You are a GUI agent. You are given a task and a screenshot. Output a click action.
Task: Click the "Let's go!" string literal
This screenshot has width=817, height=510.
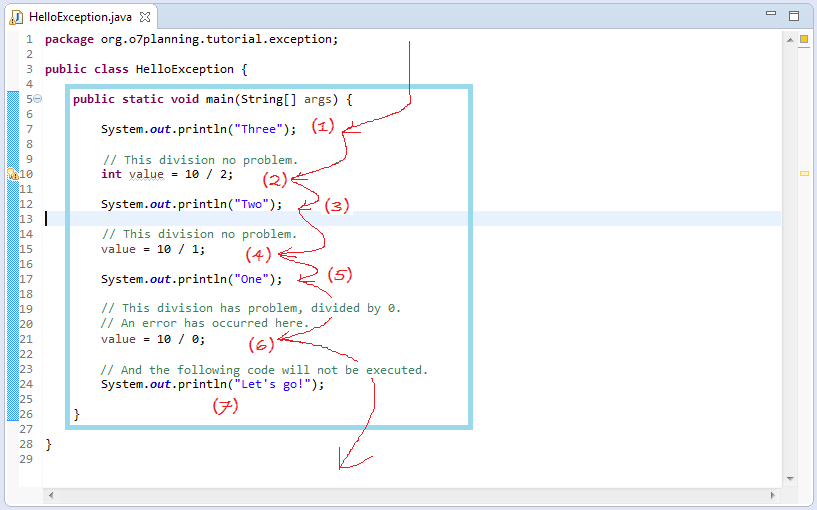coord(273,384)
